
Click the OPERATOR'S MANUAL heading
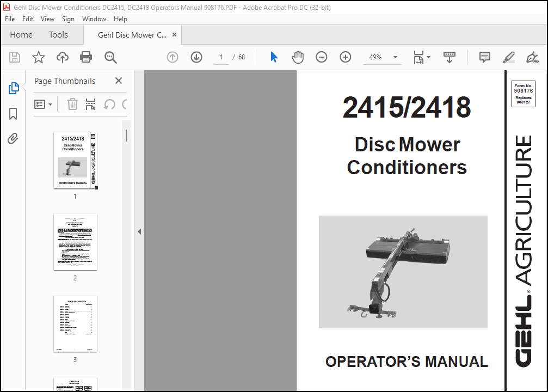pyautogui.click(x=407, y=362)
